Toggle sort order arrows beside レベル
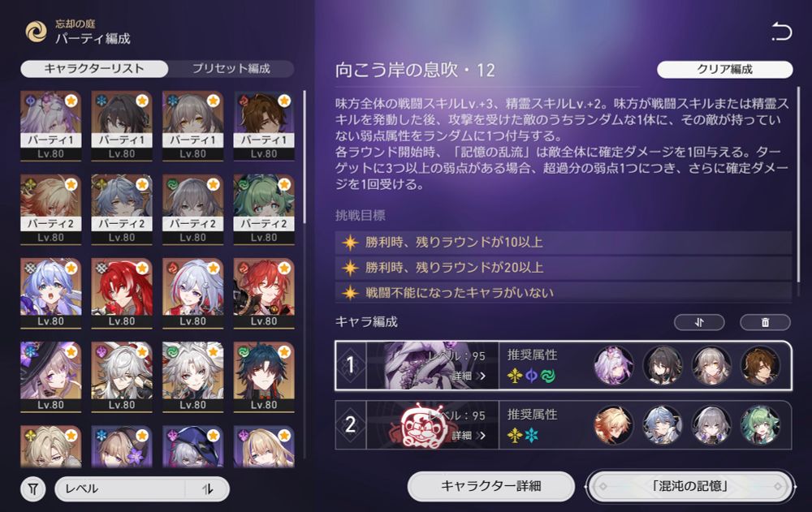The image size is (812, 512). pyautogui.click(x=208, y=488)
